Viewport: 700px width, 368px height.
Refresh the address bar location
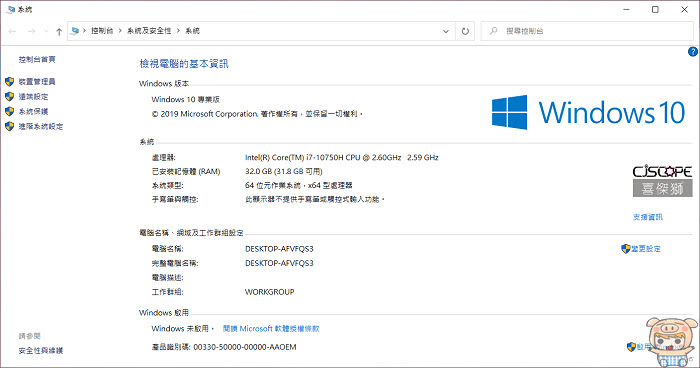click(x=465, y=31)
